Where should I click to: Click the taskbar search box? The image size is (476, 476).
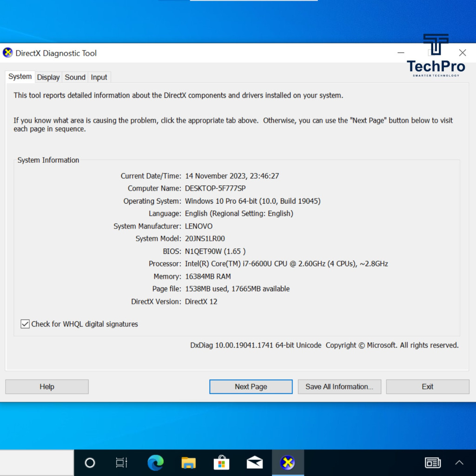37,463
